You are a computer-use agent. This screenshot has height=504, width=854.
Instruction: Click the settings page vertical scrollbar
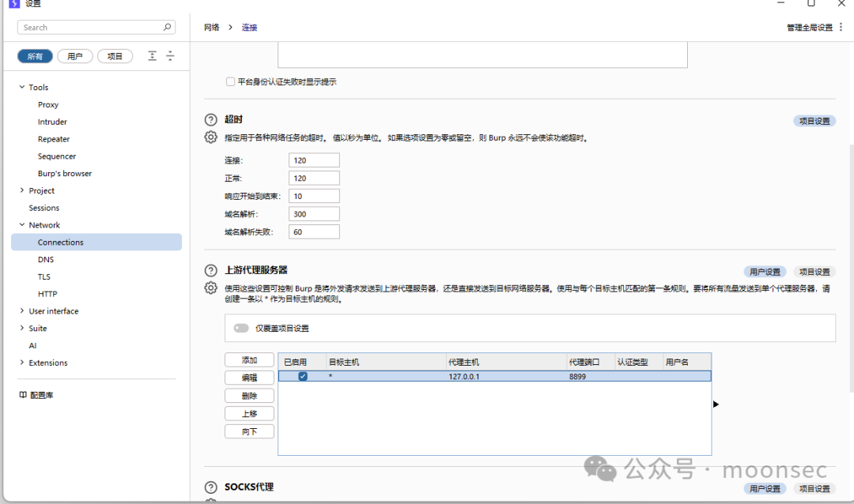[x=852, y=268]
